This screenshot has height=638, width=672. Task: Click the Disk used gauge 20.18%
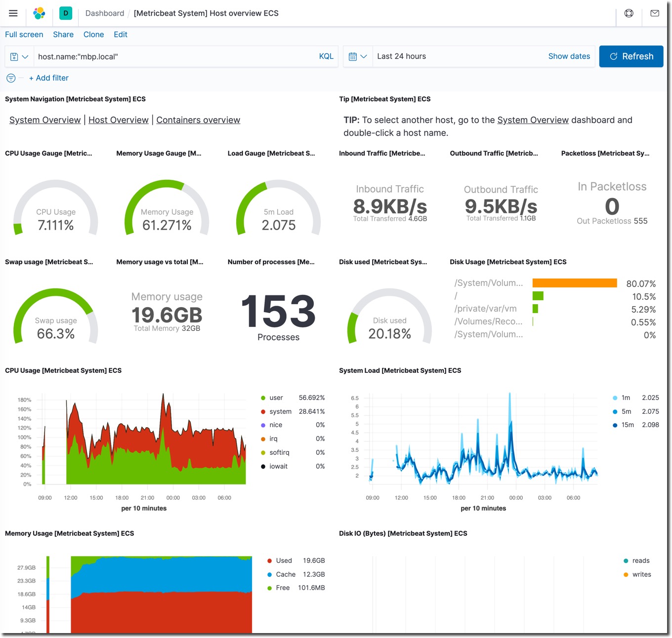coord(390,316)
